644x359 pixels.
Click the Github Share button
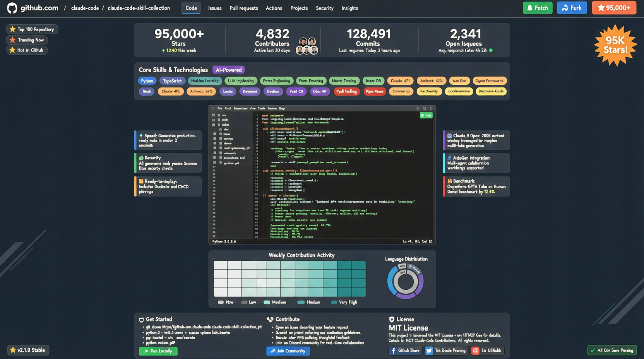(x=405, y=350)
